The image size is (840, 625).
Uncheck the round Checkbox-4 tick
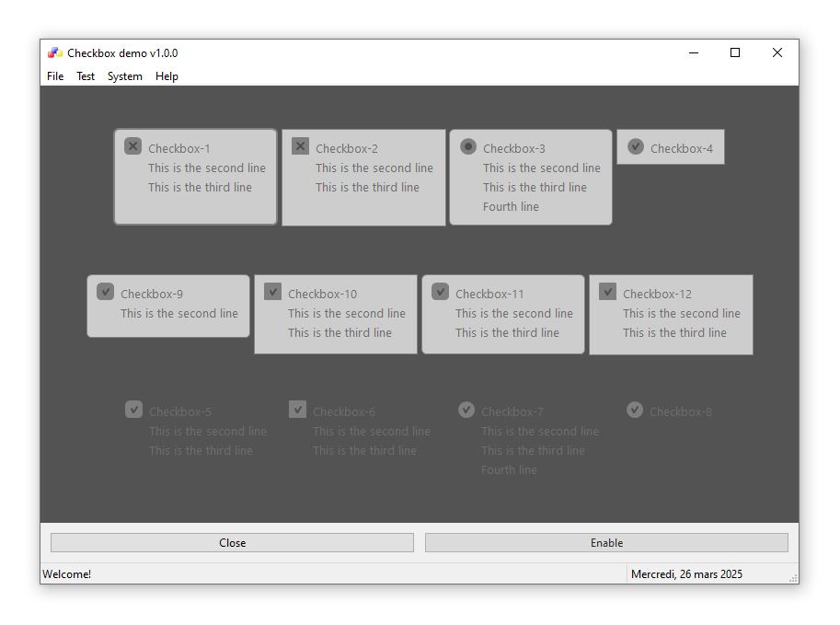[636, 146]
